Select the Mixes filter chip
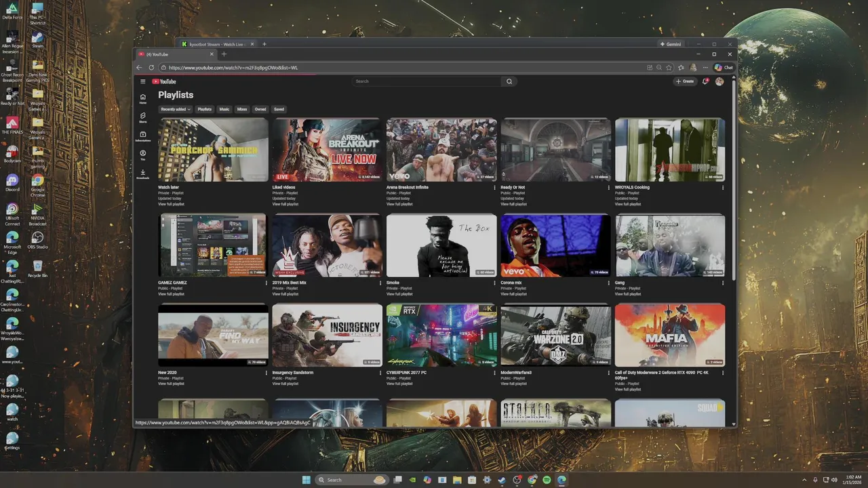The image size is (868, 488). [242, 109]
